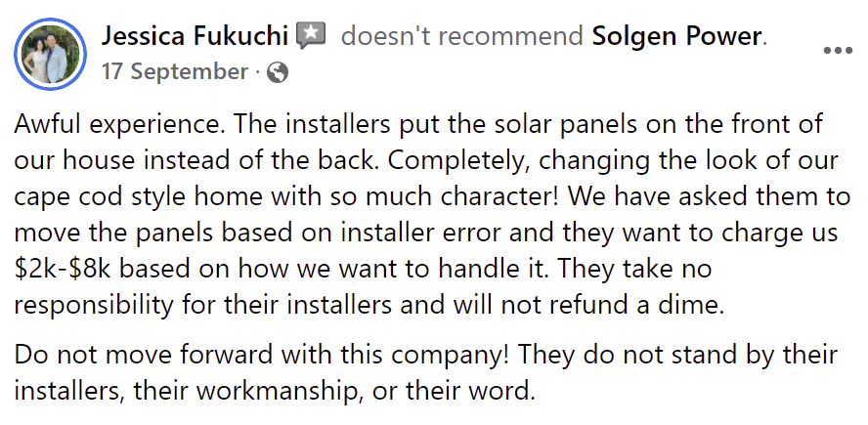The width and height of the screenshot is (868, 425).
Task: Click the blue story ring around the avatar
Action: pos(51,55)
